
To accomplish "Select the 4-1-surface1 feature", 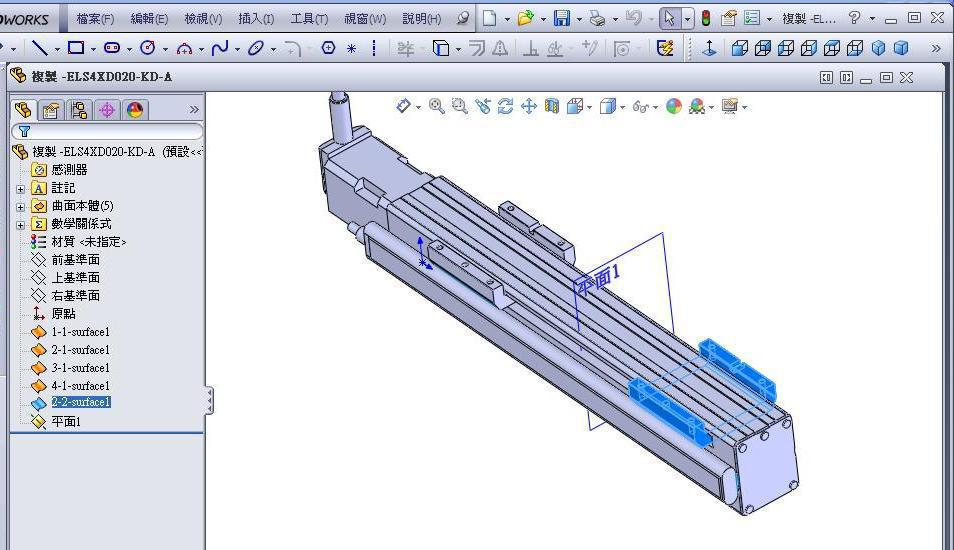I will [x=80, y=386].
